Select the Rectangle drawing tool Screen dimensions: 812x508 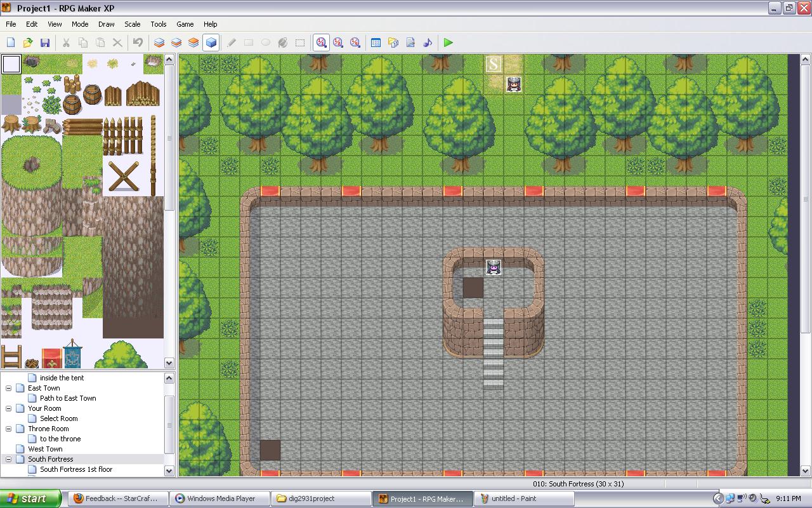[249, 43]
